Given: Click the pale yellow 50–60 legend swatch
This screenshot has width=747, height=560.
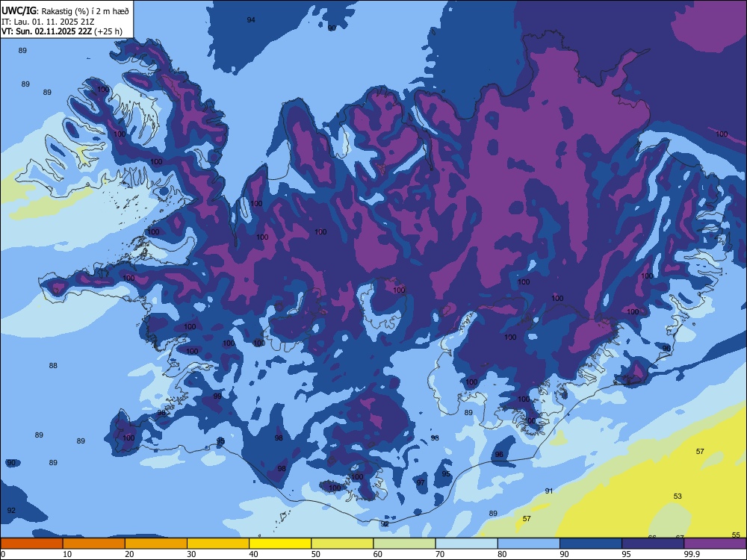Looking at the screenshot, I should point(342,544).
